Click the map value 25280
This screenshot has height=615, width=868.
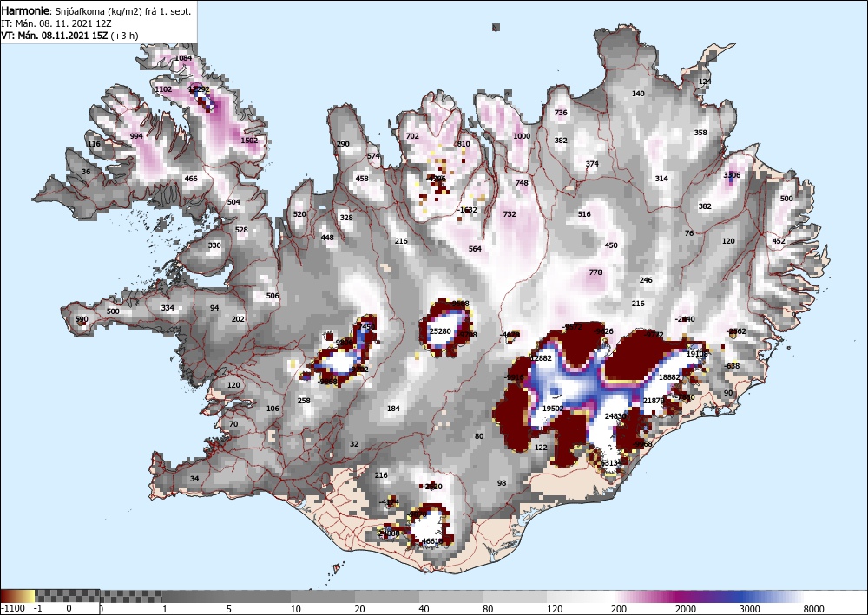pos(440,331)
